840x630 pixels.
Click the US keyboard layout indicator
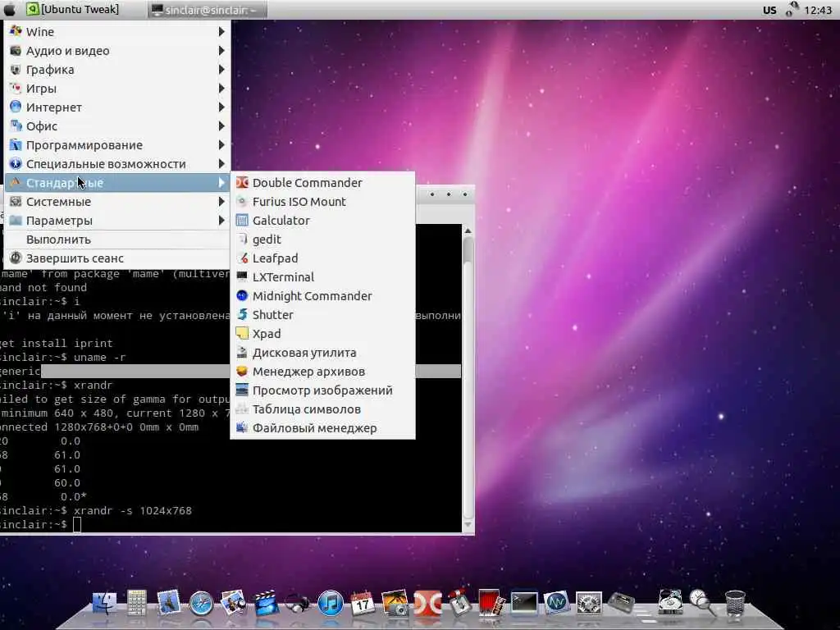[x=769, y=10]
